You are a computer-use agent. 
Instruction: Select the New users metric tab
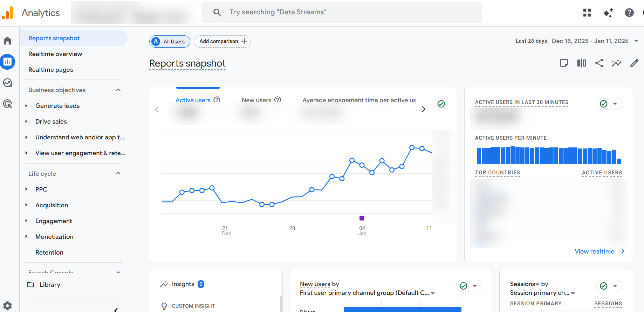[256, 100]
